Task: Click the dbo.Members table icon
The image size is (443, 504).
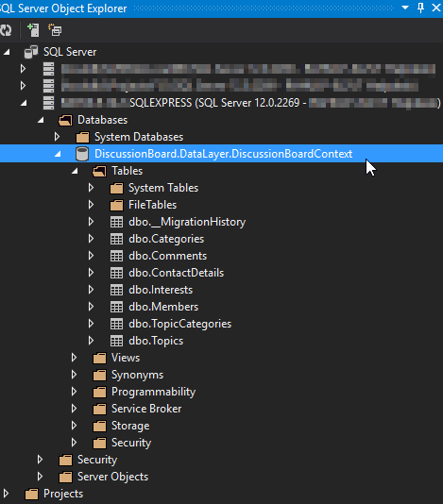Action: [116, 308]
